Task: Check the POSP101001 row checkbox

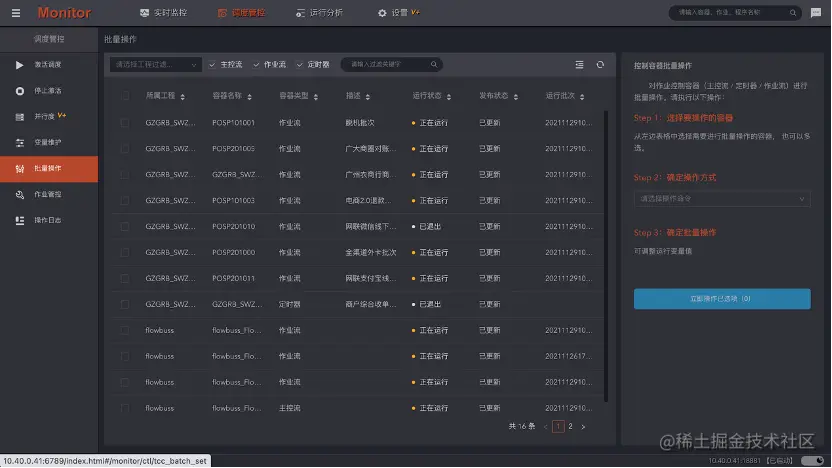Action: [125, 123]
